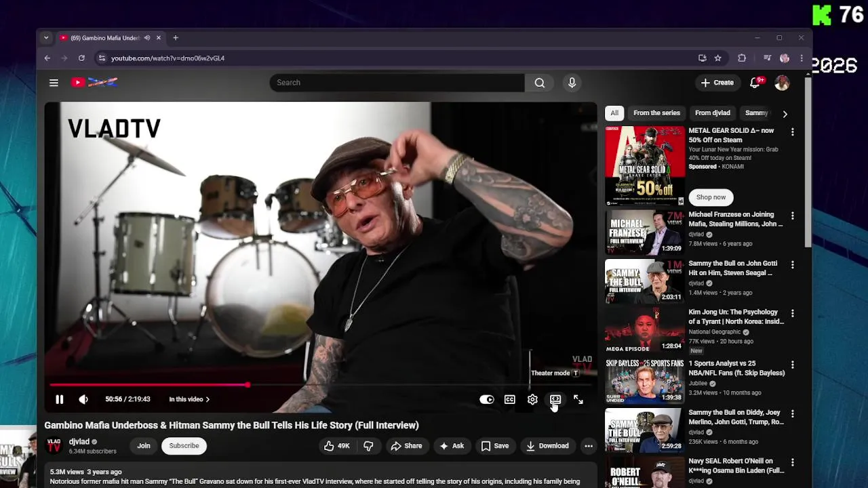868x488 pixels.
Task: Click the Jubilee channel name
Action: (x=698, y=384)
